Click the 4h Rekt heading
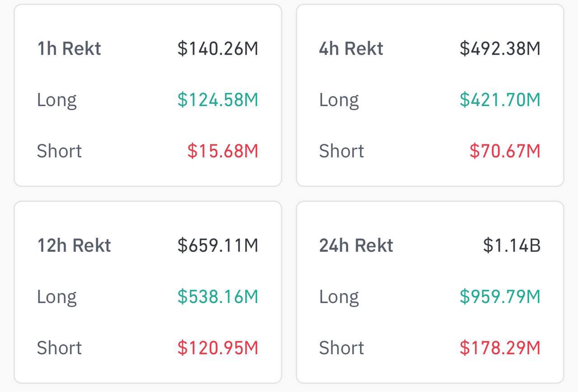Image resolution: width=578 pixels, height=392 pixels. (351, 48)
